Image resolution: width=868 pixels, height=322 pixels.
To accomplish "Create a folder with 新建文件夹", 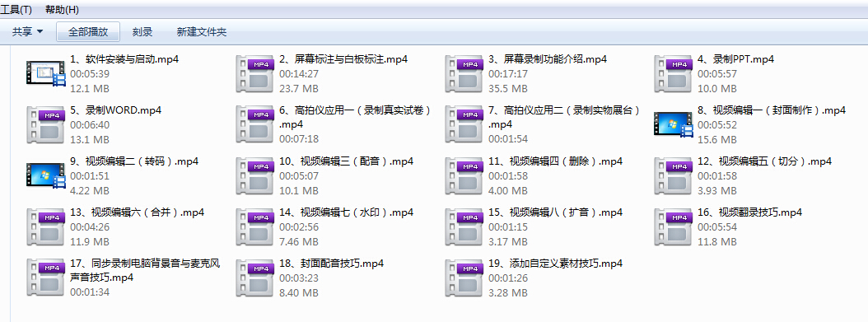I will pos(202,32).
